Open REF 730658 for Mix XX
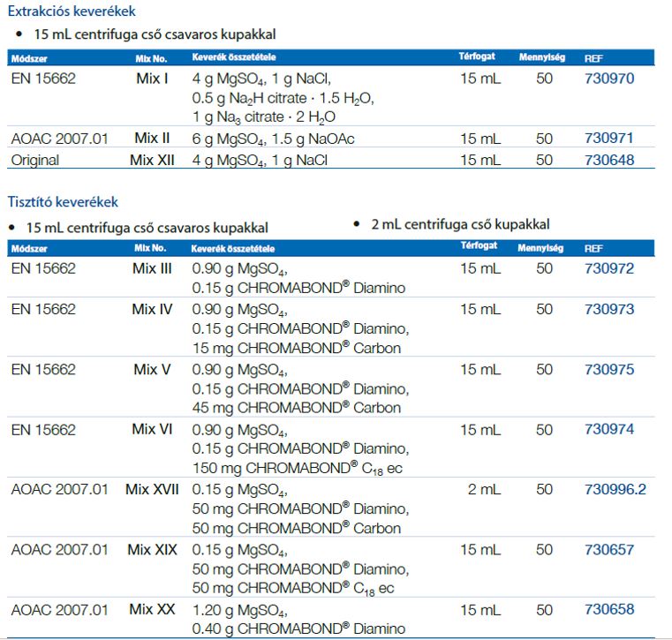 coord(609,609)
